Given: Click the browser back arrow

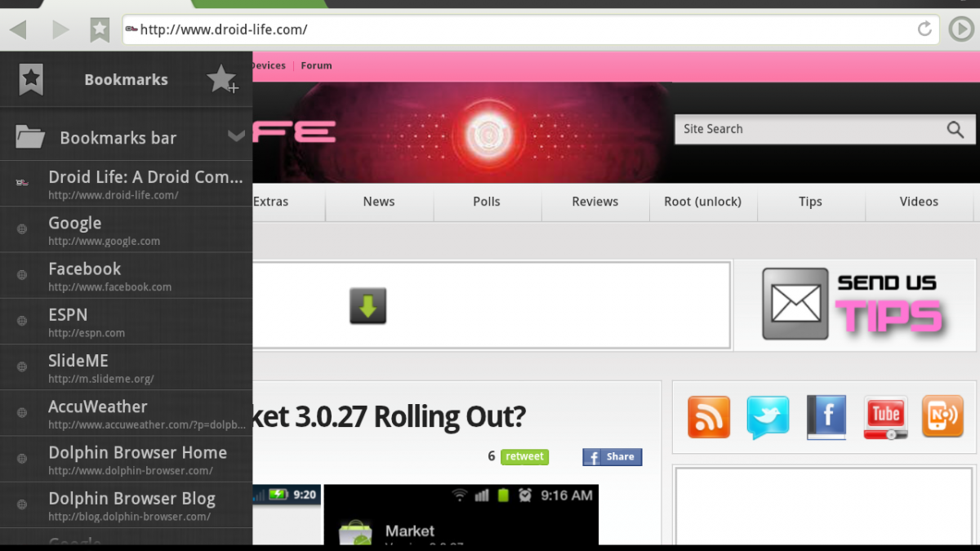Looking at the screenshot, I should (x=19, y=30).
